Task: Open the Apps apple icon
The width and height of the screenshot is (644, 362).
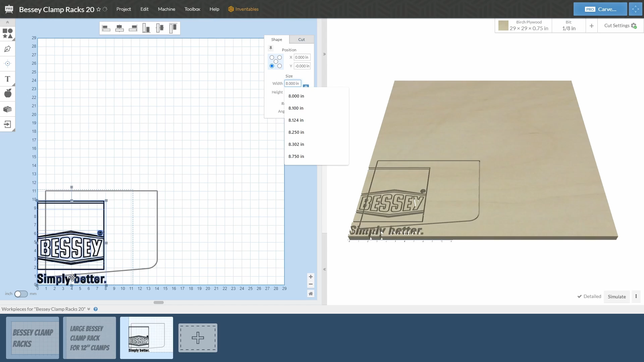Action: pos(7,93)
